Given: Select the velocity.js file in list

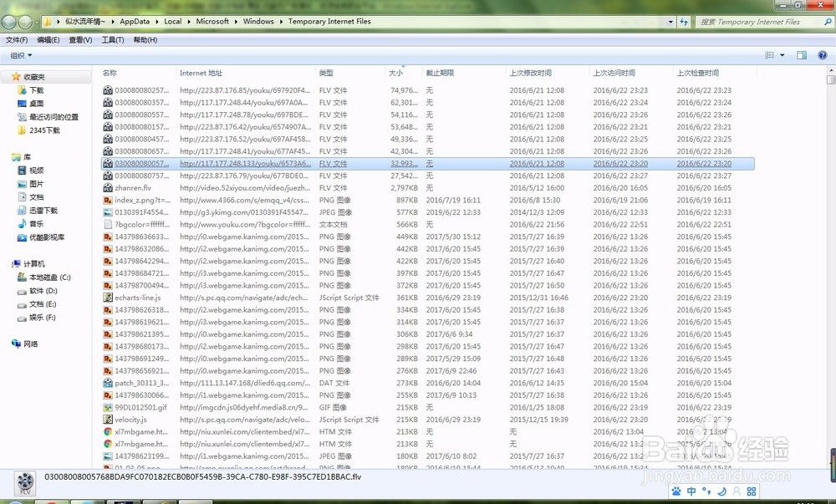Looking at the screenshot, I should [x=130, y=420].
